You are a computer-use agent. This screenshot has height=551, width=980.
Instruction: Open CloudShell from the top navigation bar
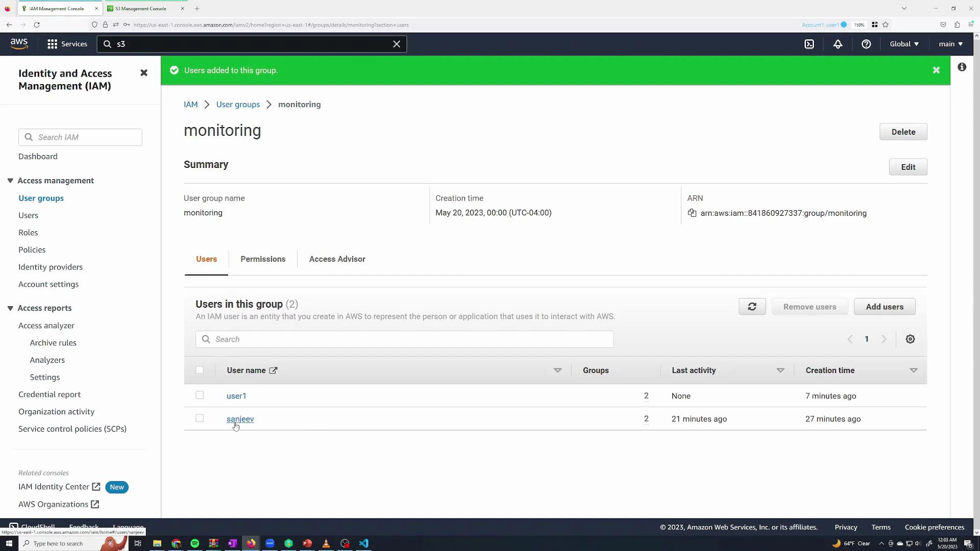tap(810, 44)
